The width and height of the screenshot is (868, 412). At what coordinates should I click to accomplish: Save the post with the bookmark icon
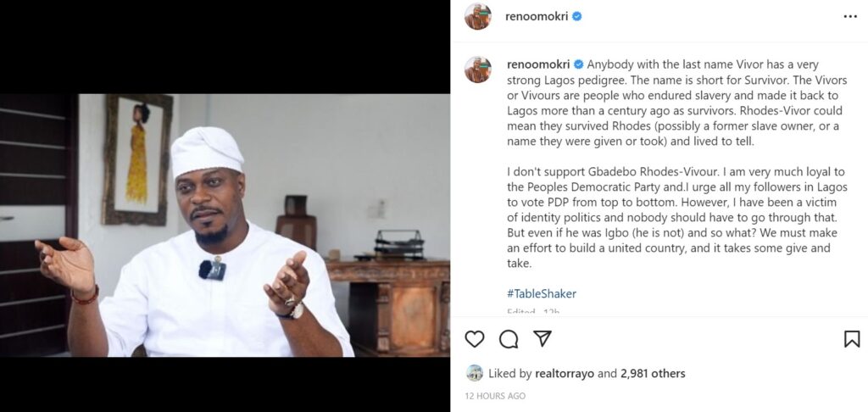(x=852, y=339)
